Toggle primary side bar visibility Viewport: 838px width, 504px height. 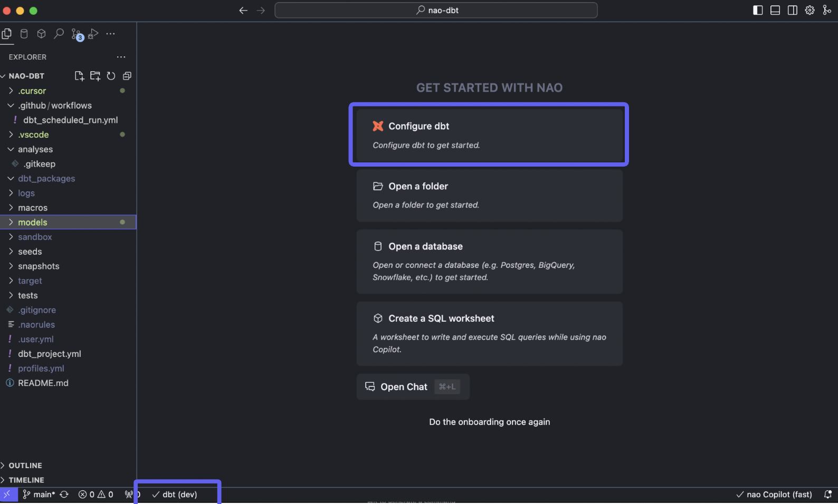(758, 10)
